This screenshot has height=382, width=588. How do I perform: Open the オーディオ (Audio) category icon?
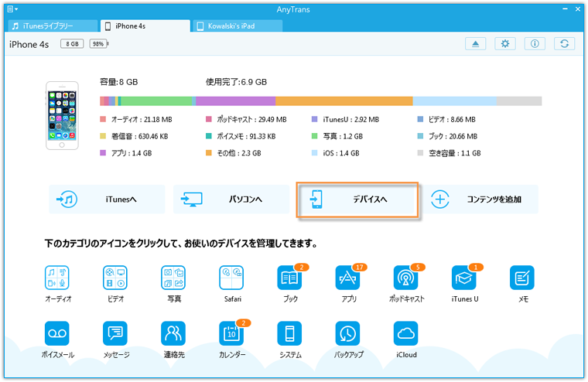pos(57,278)
